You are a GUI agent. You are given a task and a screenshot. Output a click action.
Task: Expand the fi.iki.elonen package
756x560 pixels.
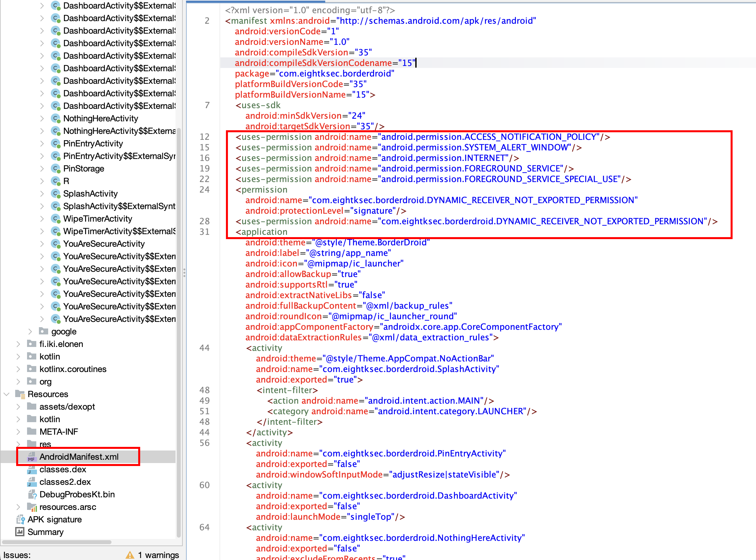click(18, 344)
